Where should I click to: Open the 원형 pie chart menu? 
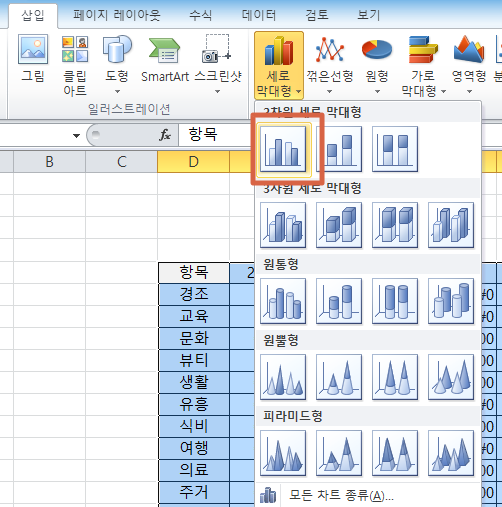(x=377, y=64)
